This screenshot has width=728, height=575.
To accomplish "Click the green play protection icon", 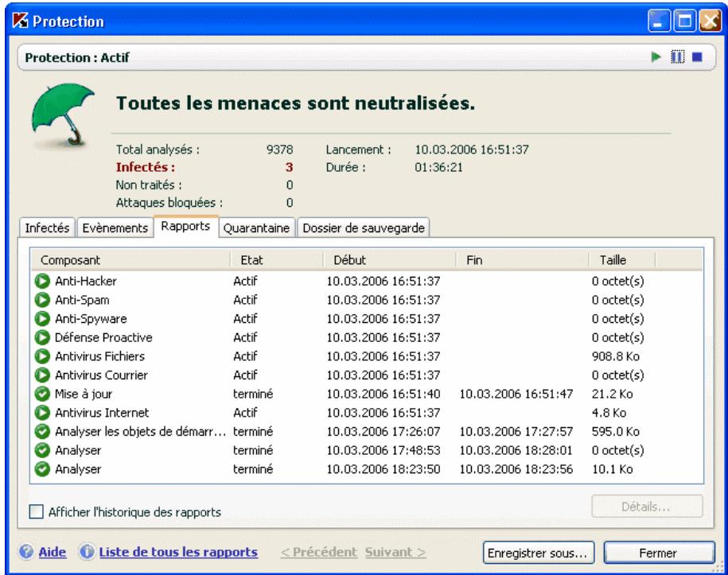I will coord(656,57).
